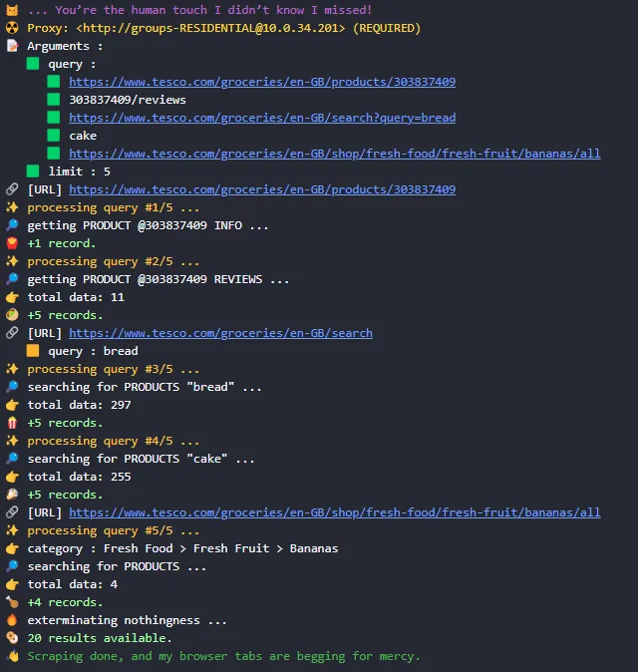Click the "total data: 4" text
The image size is (638, 672).
click(x=73, y=584)
